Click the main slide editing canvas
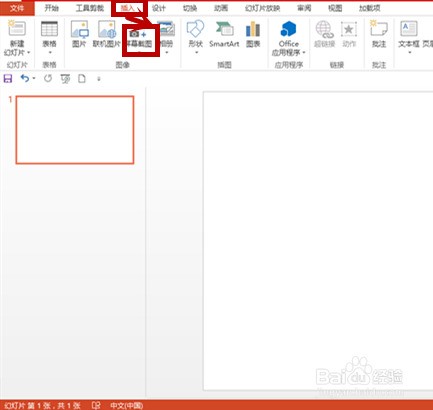Viewport: 433px width, 410px height. click(318, 240)
